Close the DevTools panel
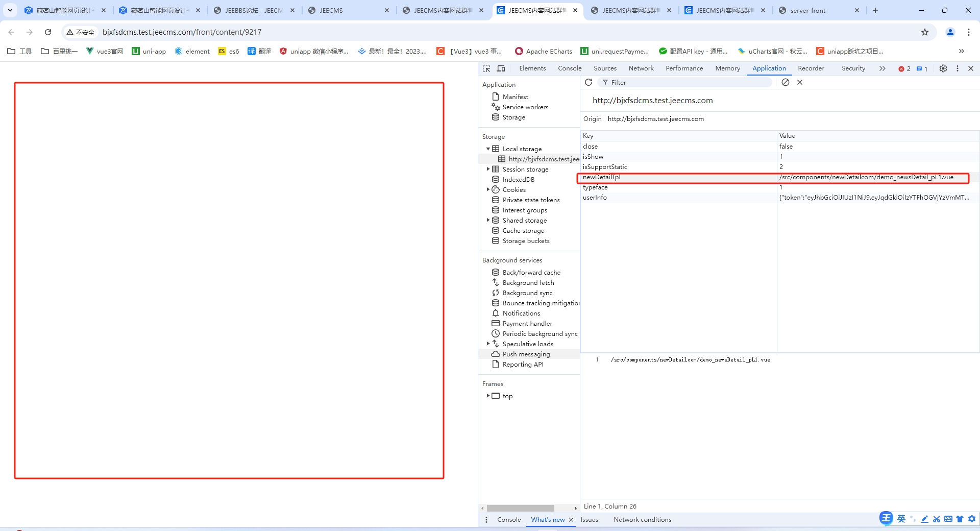Screen dimensions: 980x531 coord(971,68)
